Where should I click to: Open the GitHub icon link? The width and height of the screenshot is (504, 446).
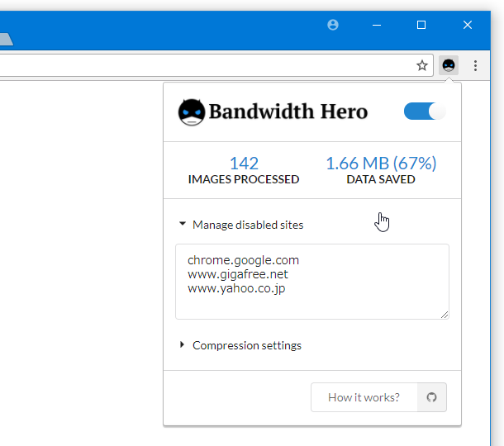431,397
